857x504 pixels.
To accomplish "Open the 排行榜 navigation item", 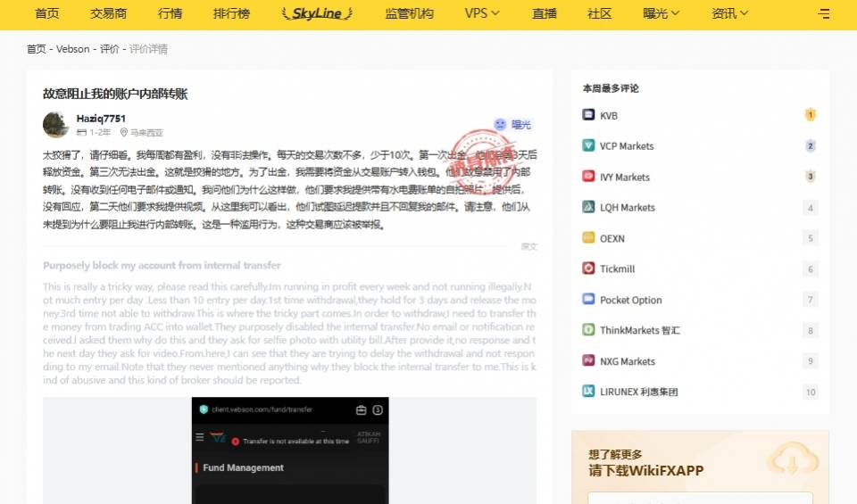I will (x=231, y=13).
